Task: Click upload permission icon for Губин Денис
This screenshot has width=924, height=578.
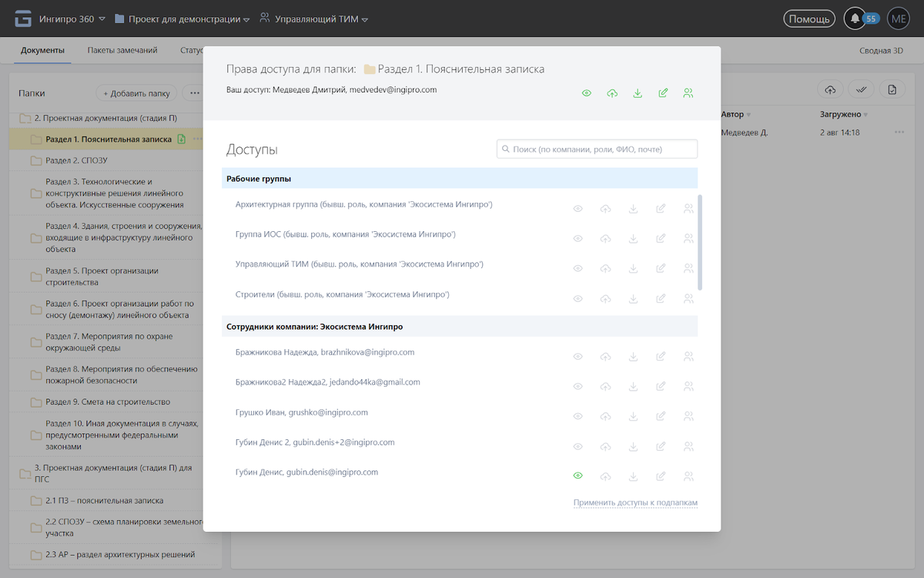Action: [x=606, y=476]
